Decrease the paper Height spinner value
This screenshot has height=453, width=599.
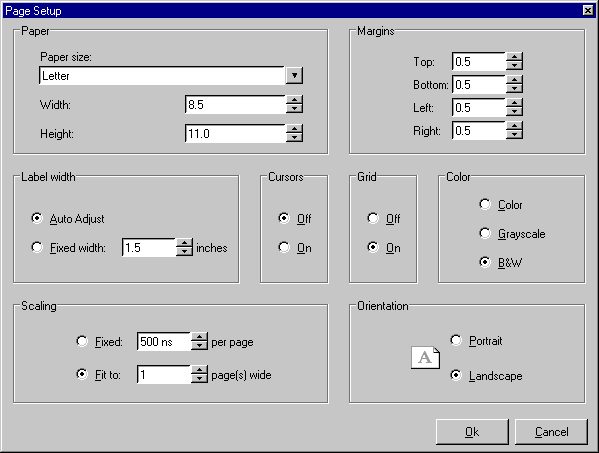click(294, 138)
